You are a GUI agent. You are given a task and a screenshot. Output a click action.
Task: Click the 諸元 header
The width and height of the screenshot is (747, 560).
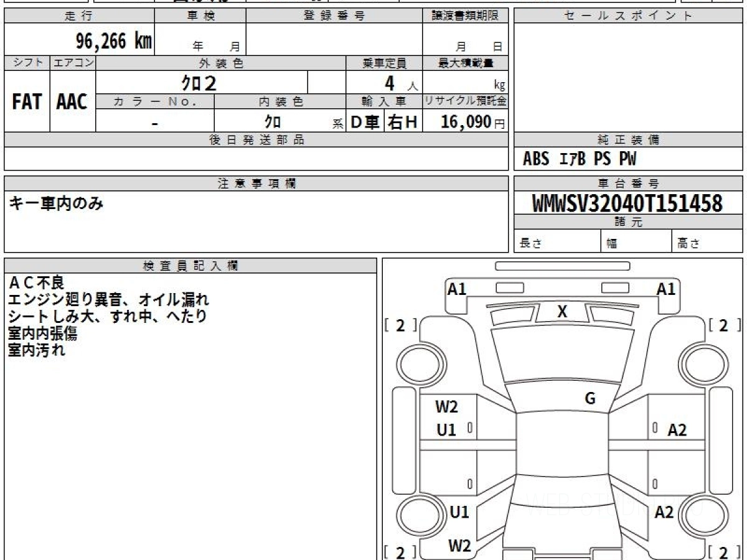(x=628, y=222)
